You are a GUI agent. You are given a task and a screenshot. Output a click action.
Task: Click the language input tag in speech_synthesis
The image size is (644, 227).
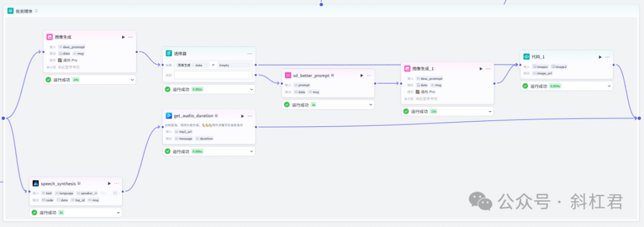point(64,193)
